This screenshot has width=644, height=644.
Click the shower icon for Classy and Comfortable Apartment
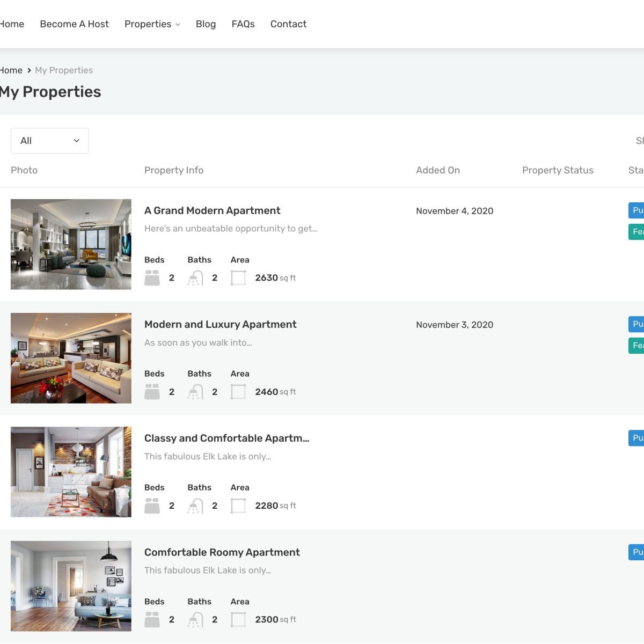point(195,506)
